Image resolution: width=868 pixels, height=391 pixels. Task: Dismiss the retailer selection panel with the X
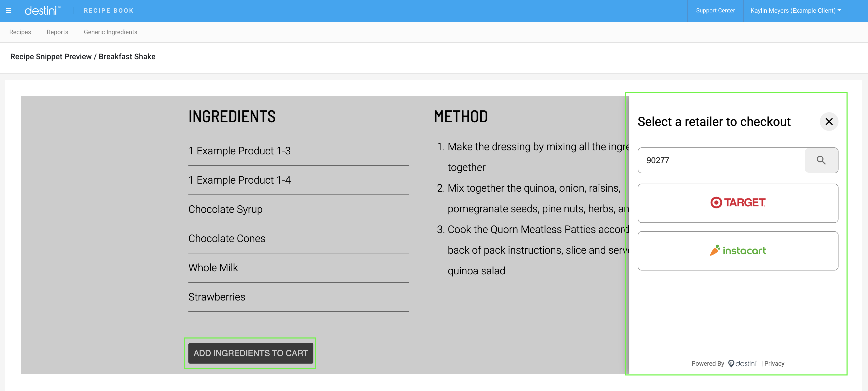pos(829,122)
